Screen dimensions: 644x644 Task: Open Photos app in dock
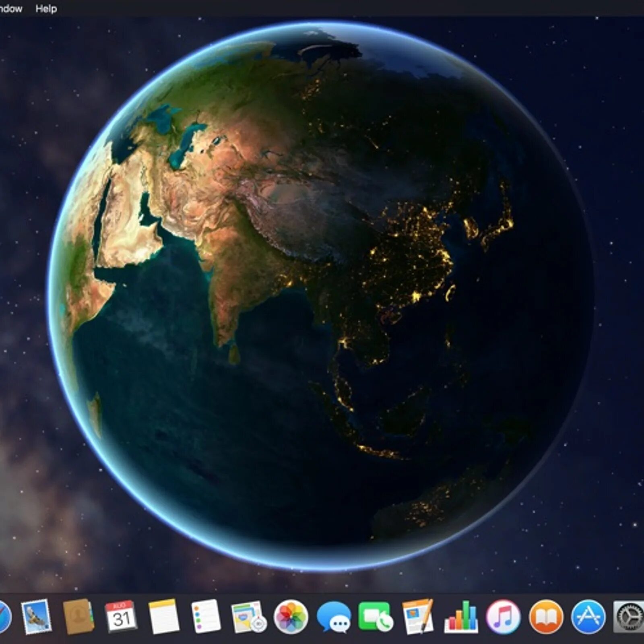coord(291,617)
